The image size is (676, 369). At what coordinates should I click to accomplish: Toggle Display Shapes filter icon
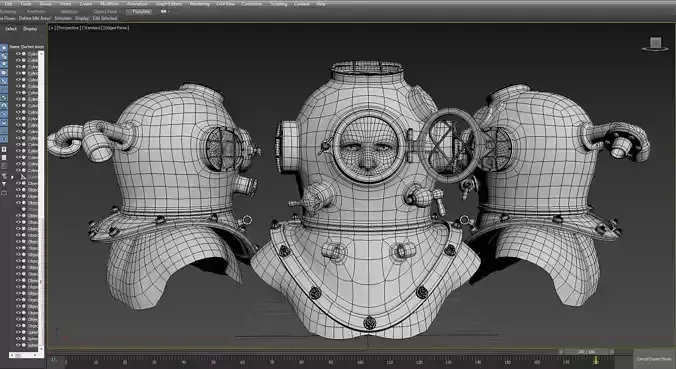[x=4, y=56]
